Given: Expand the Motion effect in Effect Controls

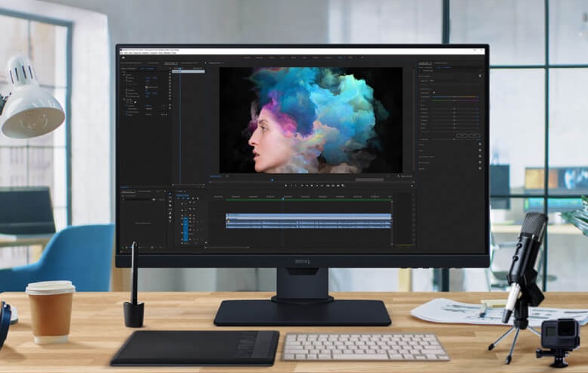Looking at the screenshot, I should point(124,75).
